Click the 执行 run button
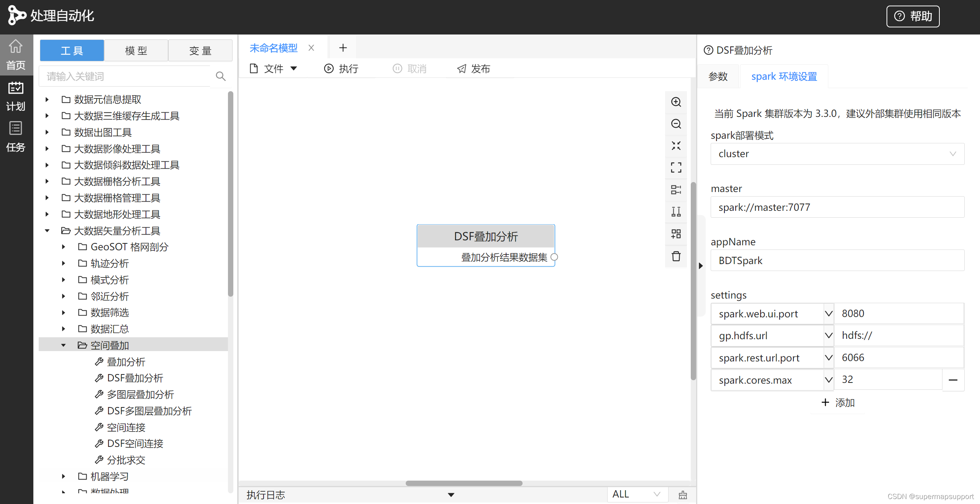This screenshot has height=504, width=980. click(341, 69)
